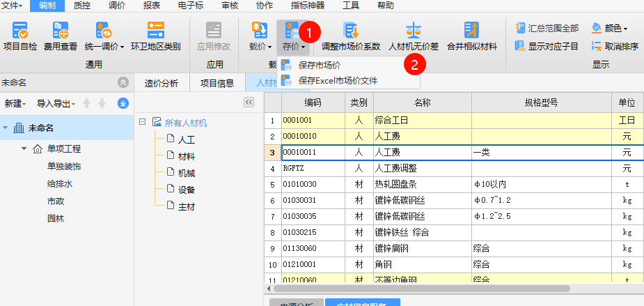The height and width of the screenshot is (306, 644).
Task: Select 保存市场价 menu entry
Action: coord(348,66)
